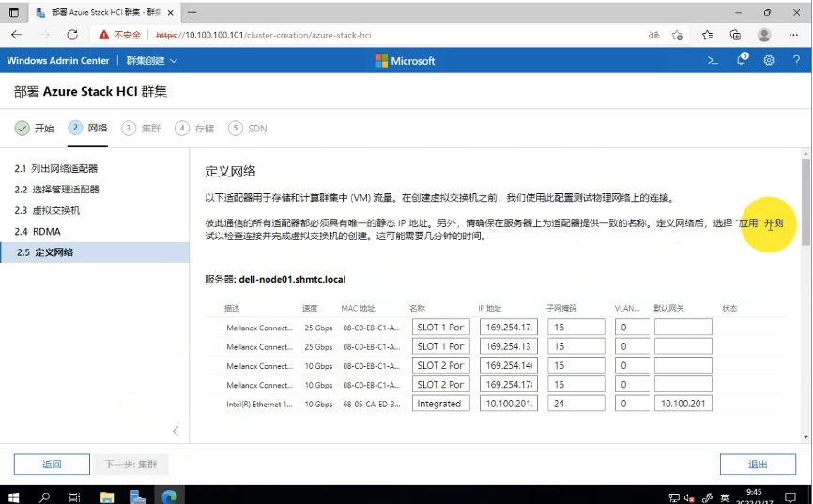Screen dimensions: 813x504
Task: Open tab actions menu icon
Action: pyautogui.click(x=14, y=12)
